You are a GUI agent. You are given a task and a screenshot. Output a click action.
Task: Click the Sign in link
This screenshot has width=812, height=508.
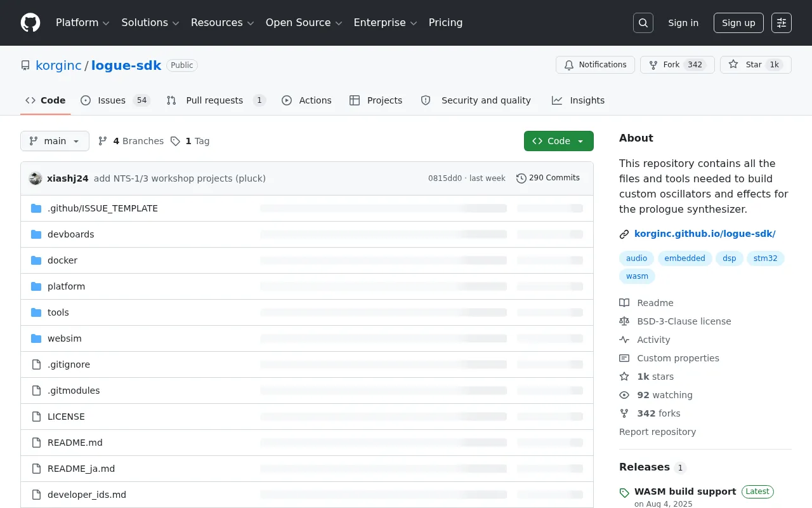click(x=683, y=23)
